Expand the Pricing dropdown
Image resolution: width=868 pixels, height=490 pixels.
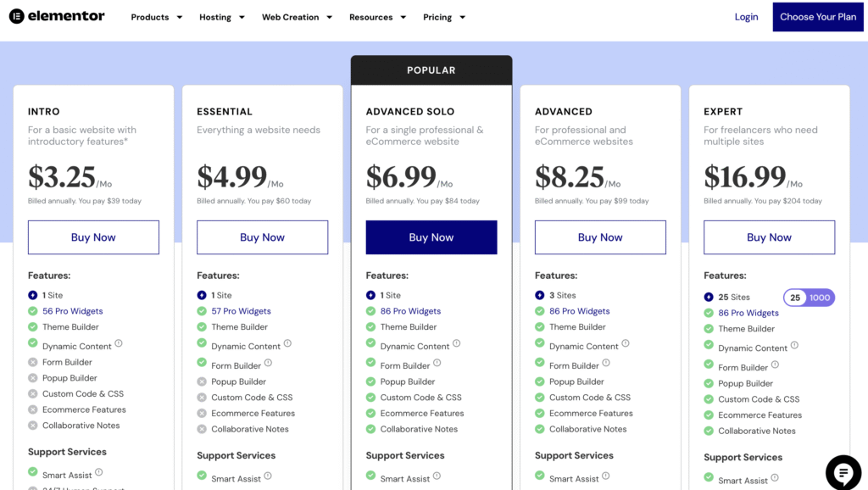pos(442,17)
